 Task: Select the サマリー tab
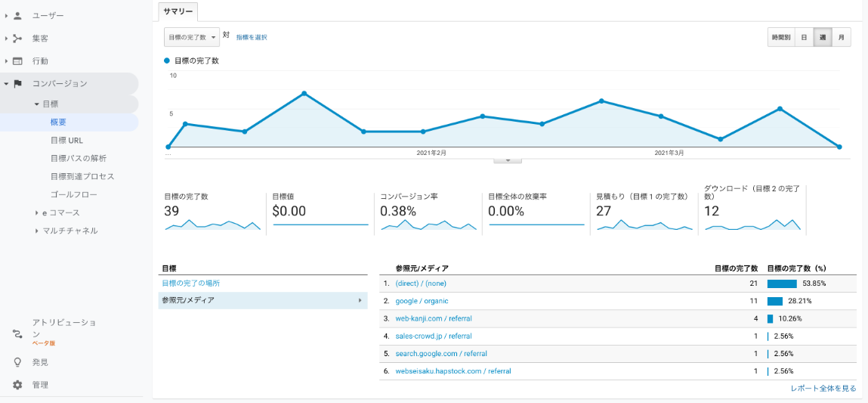coord(178,11)
